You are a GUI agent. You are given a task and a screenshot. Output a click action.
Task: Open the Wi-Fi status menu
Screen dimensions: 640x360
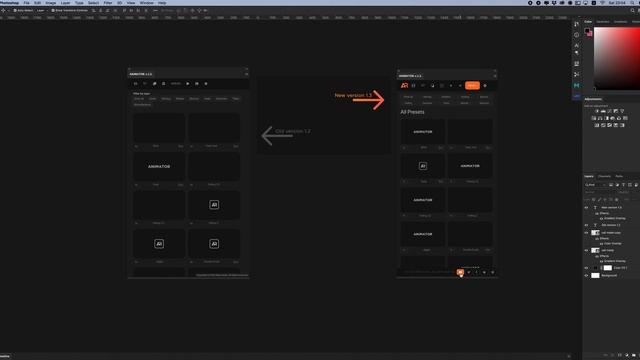(602, 3)
